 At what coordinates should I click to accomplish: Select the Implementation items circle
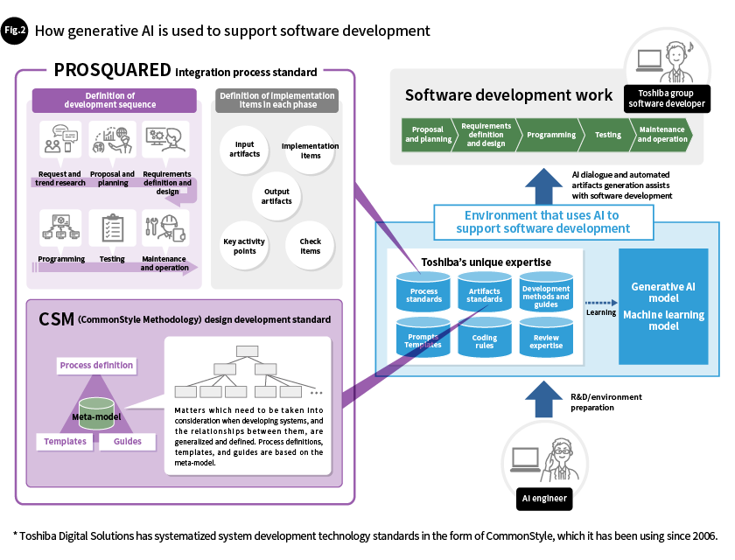click(x=310, y=150)
